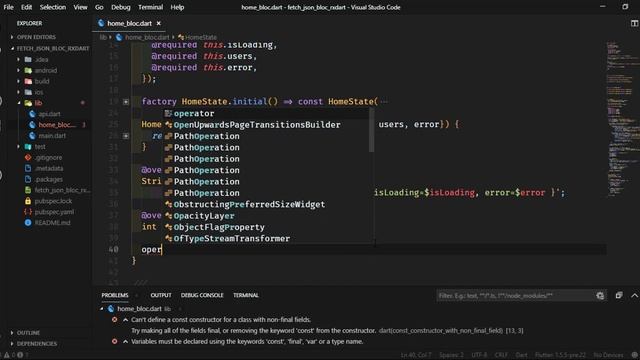Click the filter options icon in Problems filter

click(x=600, y=296)
